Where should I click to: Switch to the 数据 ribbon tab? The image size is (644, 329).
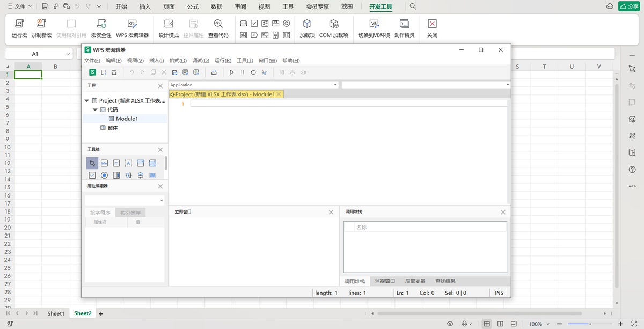click(217, 6)
